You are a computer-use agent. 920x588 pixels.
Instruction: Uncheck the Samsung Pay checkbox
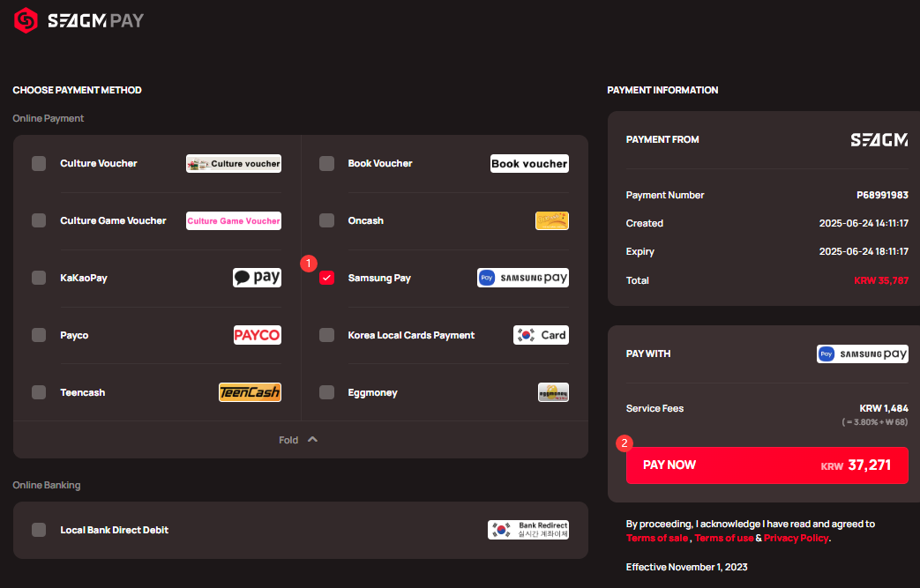327,278
